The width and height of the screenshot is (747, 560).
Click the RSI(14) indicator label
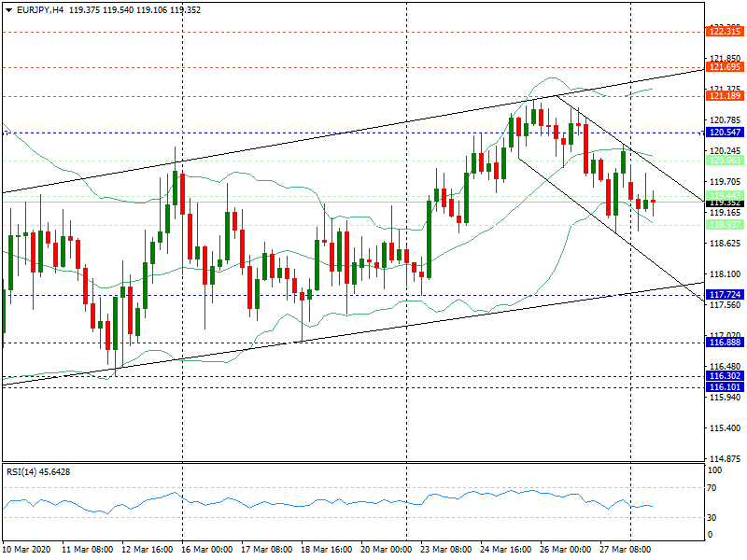click(x=37, y=472)
